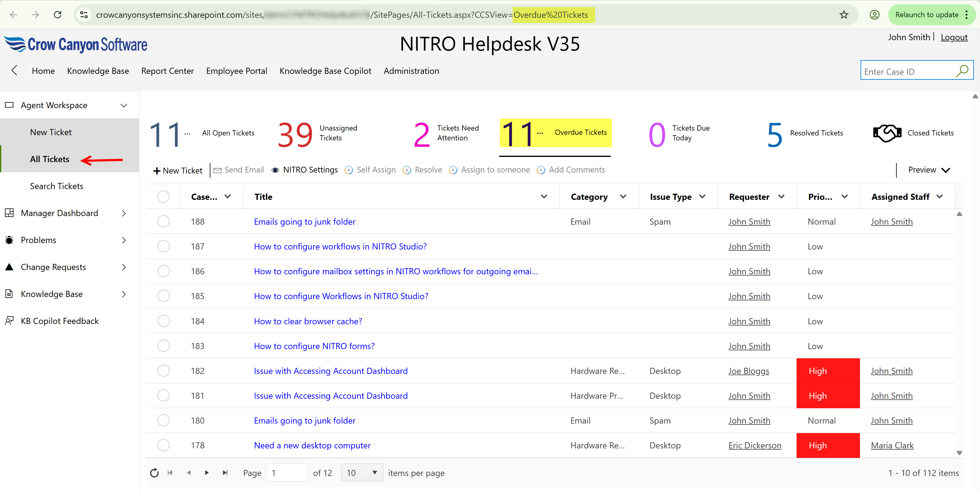The image size is (980, 491).
Task: Click the Enter Case ID field
Action: [906, 71]
